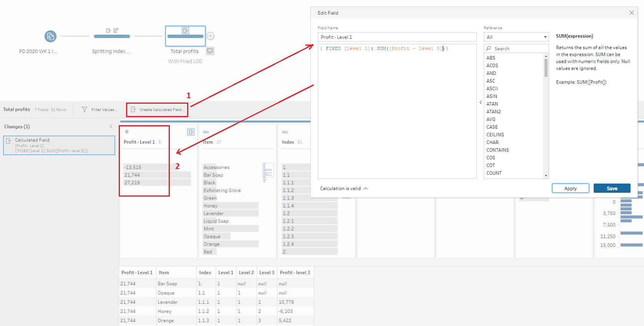This screenshot has width=644, height=326.
Task: Select the PD 2020 WK 1 input node
Action: (50, 36)
